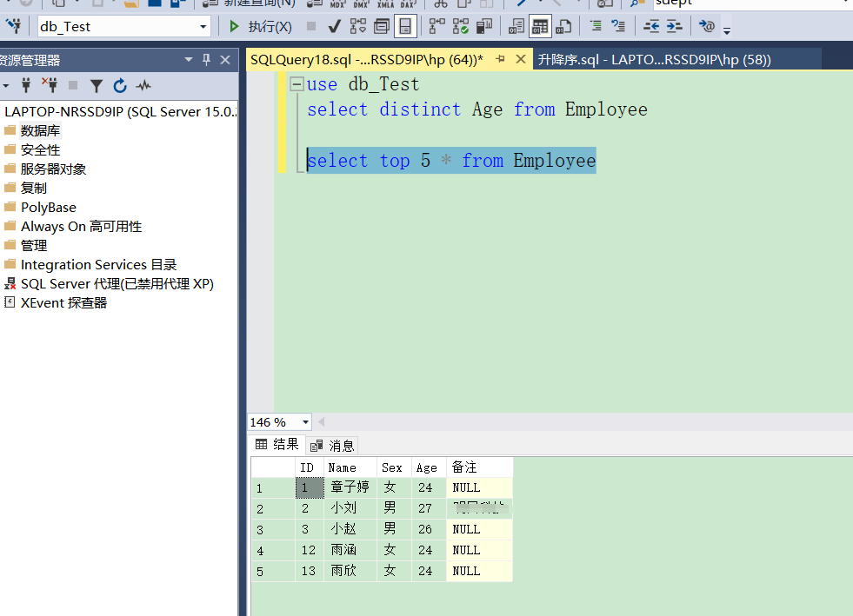Select Always On 高可用性 folder
Viewport: 853px width, 616px height.
pos(81,226)
